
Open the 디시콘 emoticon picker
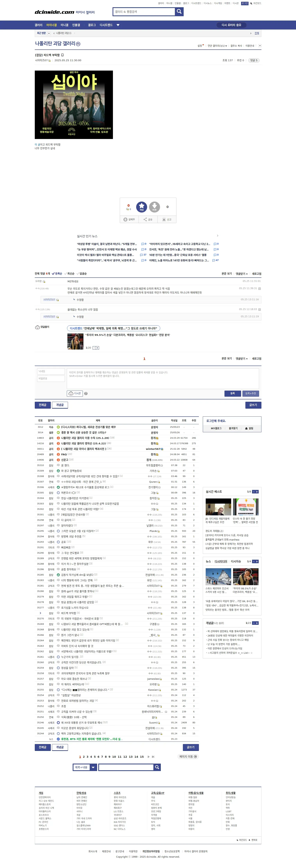(x=75, y=393)
